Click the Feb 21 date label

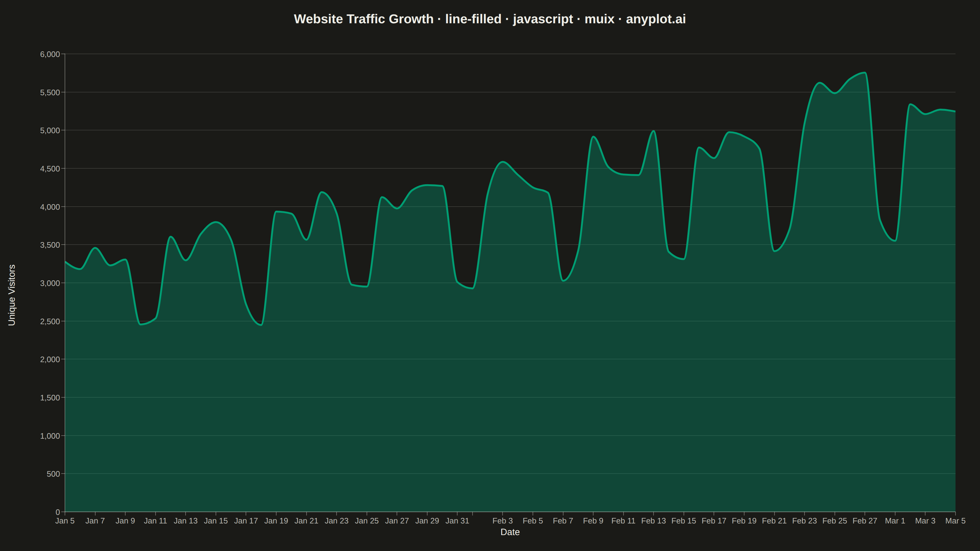click(x=774, y=521)
